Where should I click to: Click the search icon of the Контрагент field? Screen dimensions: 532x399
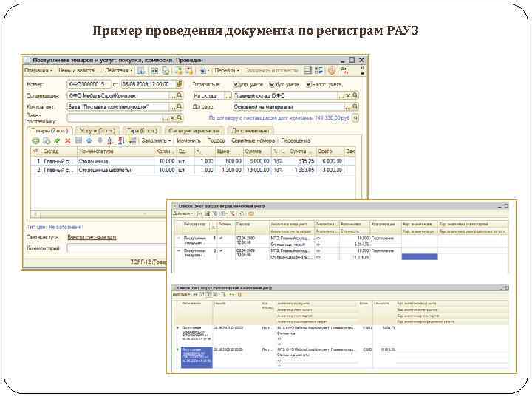coord(180,107)
